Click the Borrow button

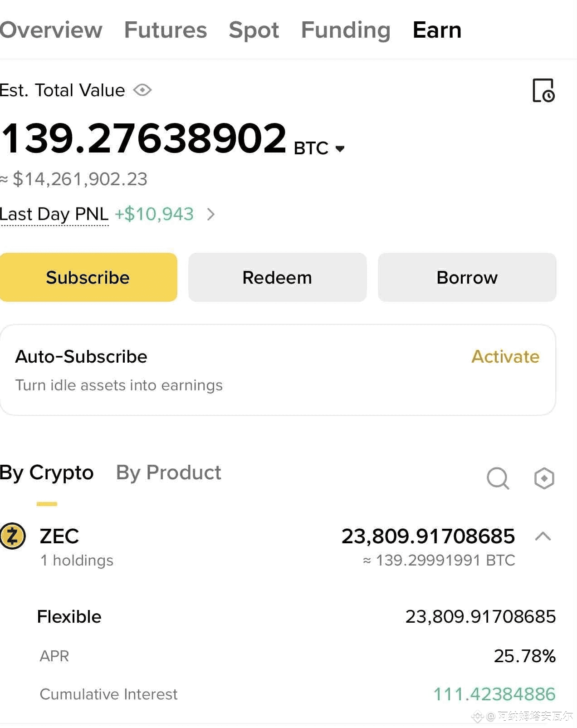(x=467, y=277)
